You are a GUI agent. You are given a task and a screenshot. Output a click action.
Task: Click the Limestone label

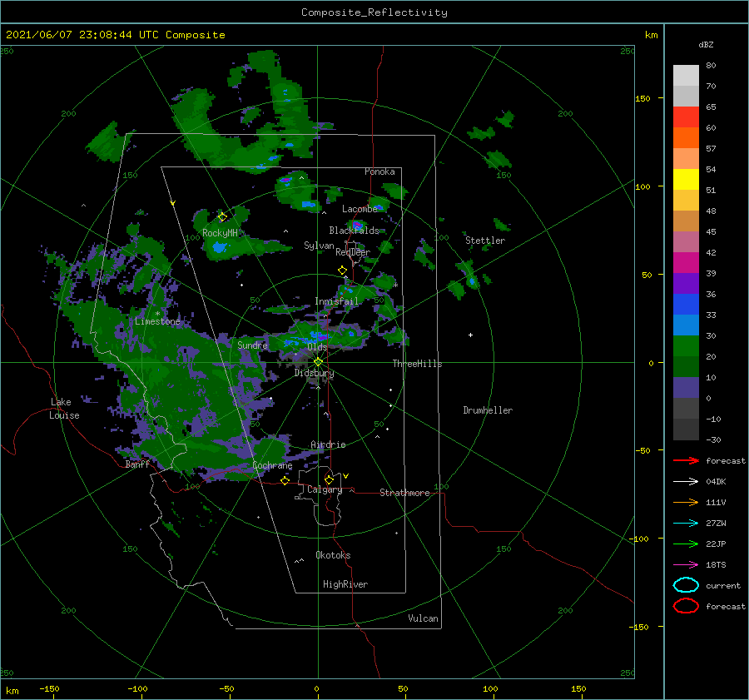point(157,321)
